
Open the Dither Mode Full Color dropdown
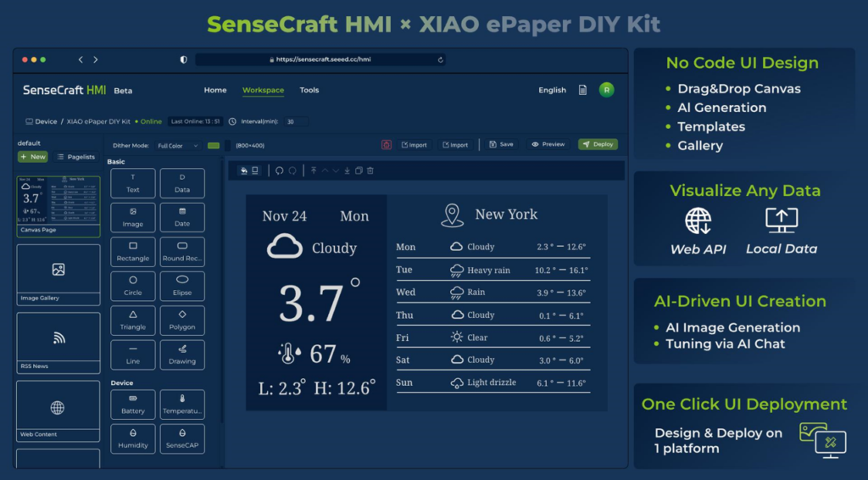tap(179, 145)
